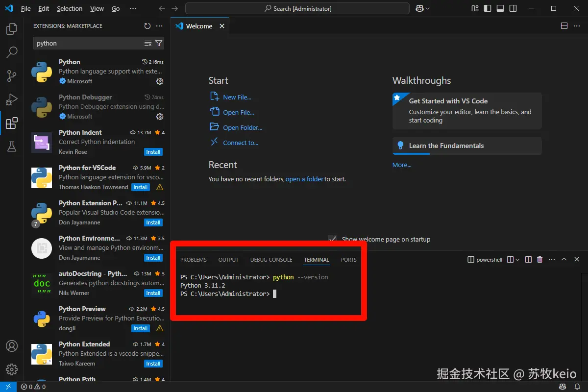588x392 pixels.
Task: Click More walkthroughs link
Action: (402, 165)
